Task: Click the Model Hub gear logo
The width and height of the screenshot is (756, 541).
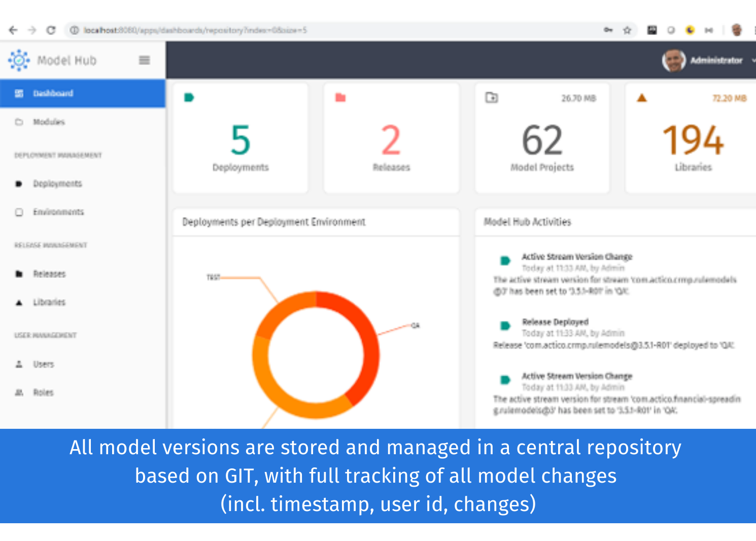Action: pos(19,60)
